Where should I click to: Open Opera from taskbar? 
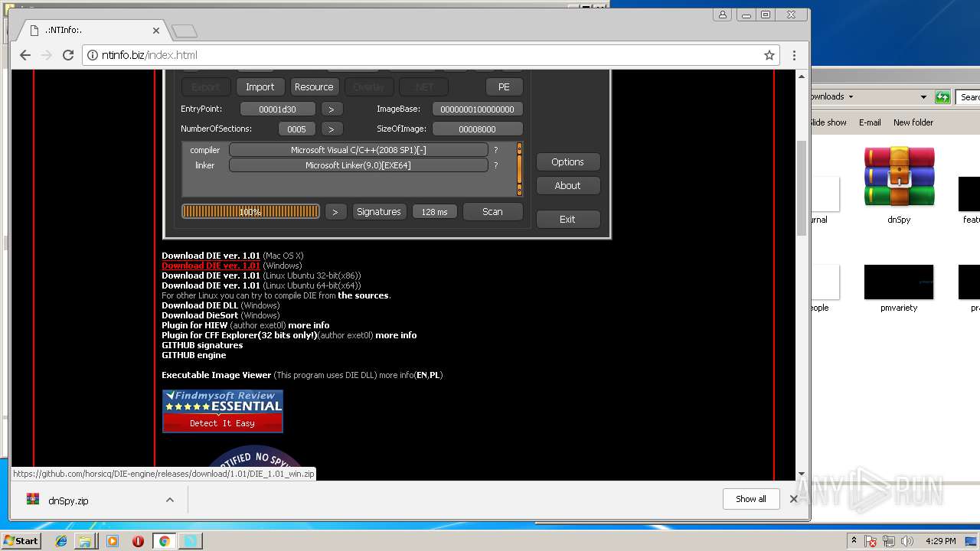(x=138, y=541)
